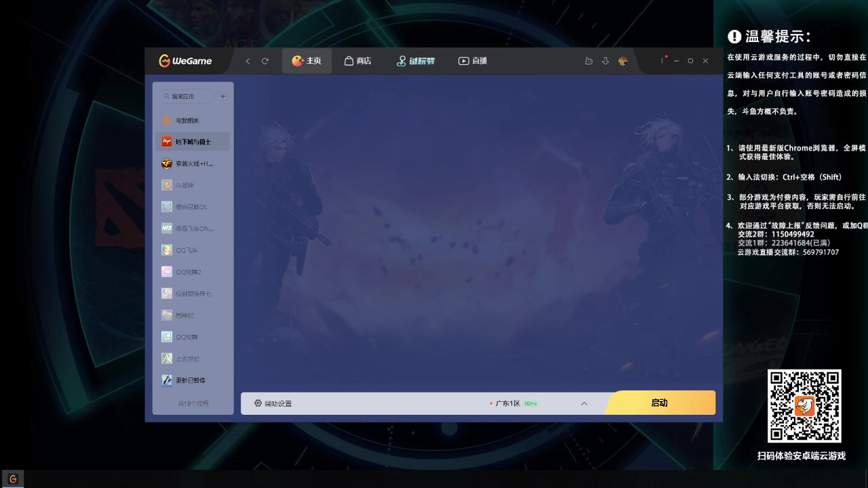Select QQ飞车 in the game list
Viewport: 868px width, 488px height.
[x=193, y=250]
